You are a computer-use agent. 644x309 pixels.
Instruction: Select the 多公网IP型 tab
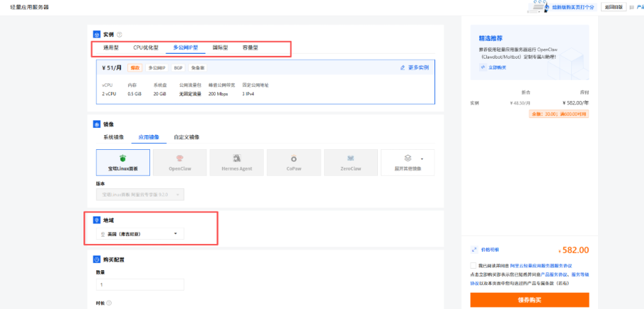(185, 47)
